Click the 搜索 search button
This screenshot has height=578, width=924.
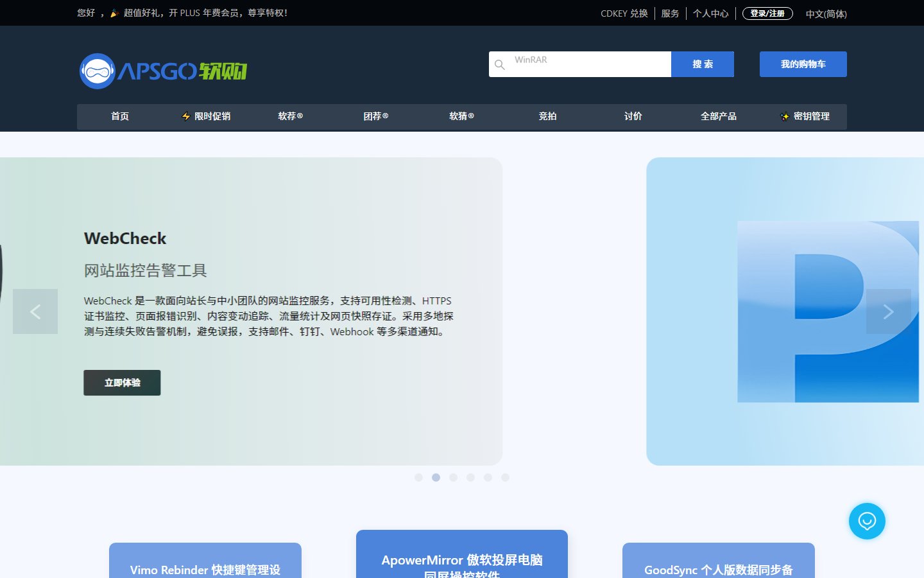pos(703,64)
